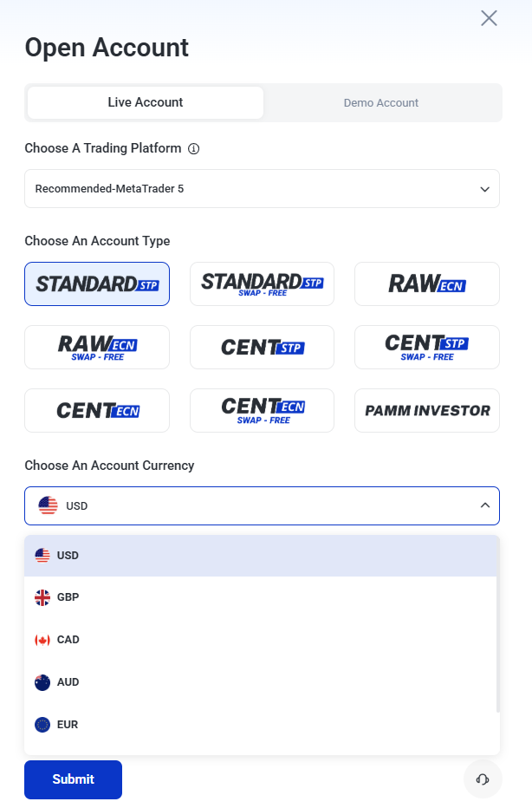Image resolution: width=532 pixels, height=808 pixels.
Task: Switch to the Demo Account tab
Action: pos(381,102)
